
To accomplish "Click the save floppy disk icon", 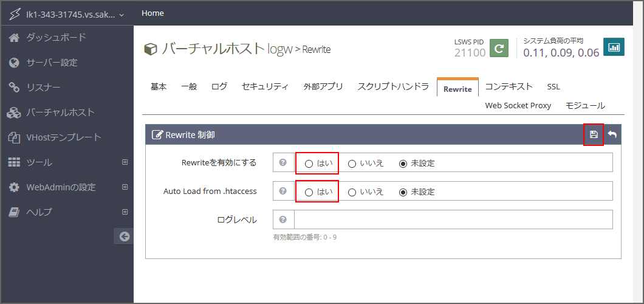I will [x=594, y=134].
